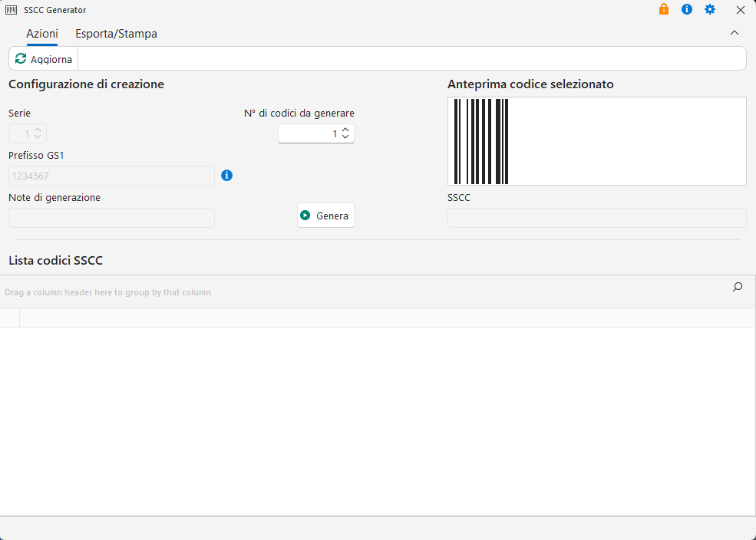
Task: Refresh the list with Aggiorna
Action: tap(45, 59)
